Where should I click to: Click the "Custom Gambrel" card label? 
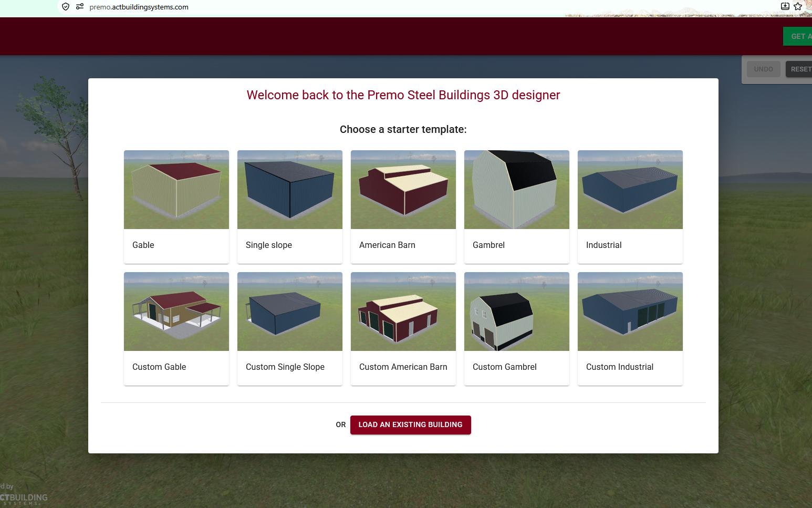click(505, 367)
